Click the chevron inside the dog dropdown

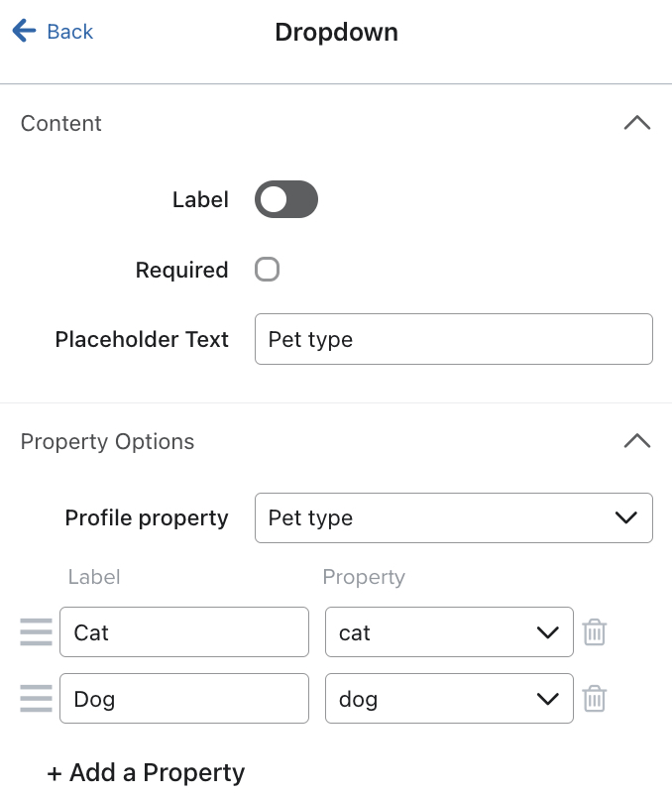tap(548, 698)
